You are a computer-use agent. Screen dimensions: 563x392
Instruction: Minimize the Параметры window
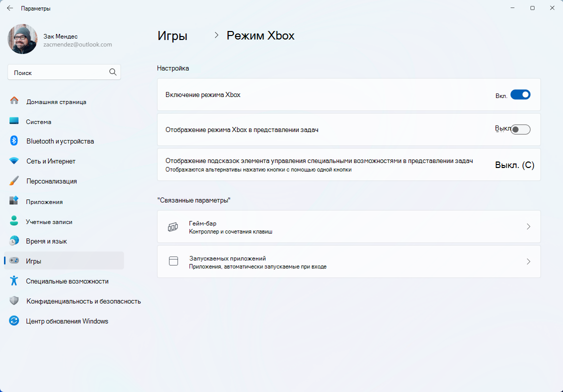pos(512,8)
